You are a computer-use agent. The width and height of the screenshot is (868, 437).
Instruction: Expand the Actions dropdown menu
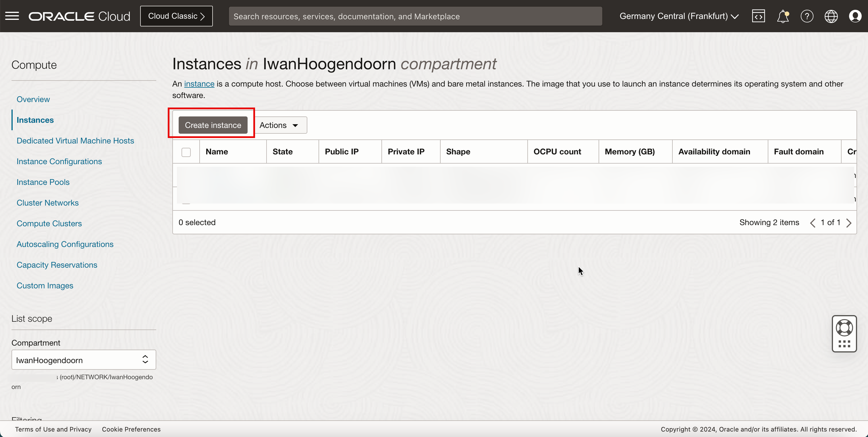coord(279,125)
